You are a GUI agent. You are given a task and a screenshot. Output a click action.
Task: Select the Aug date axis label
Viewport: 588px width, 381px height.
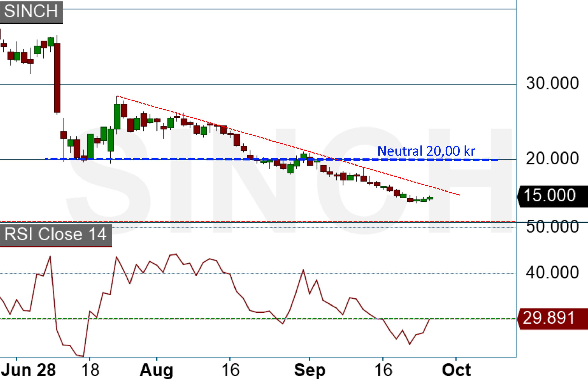156,371
